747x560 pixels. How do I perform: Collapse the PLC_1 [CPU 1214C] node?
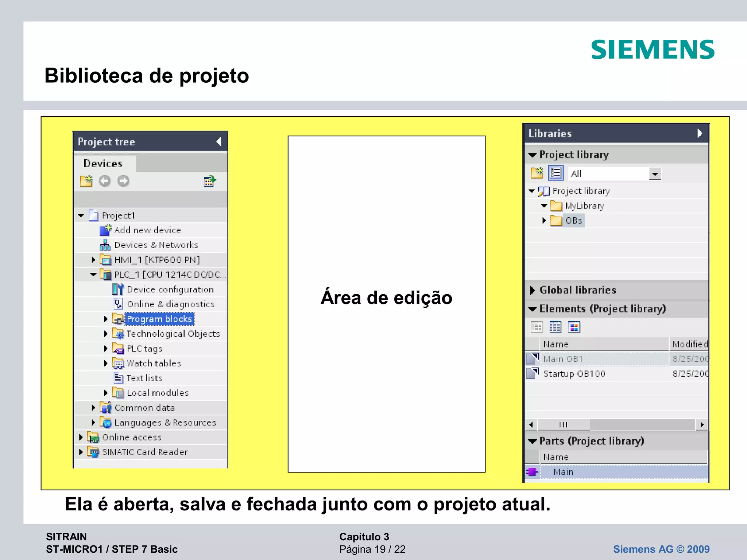pyautogui.click(x=93, y=275)
